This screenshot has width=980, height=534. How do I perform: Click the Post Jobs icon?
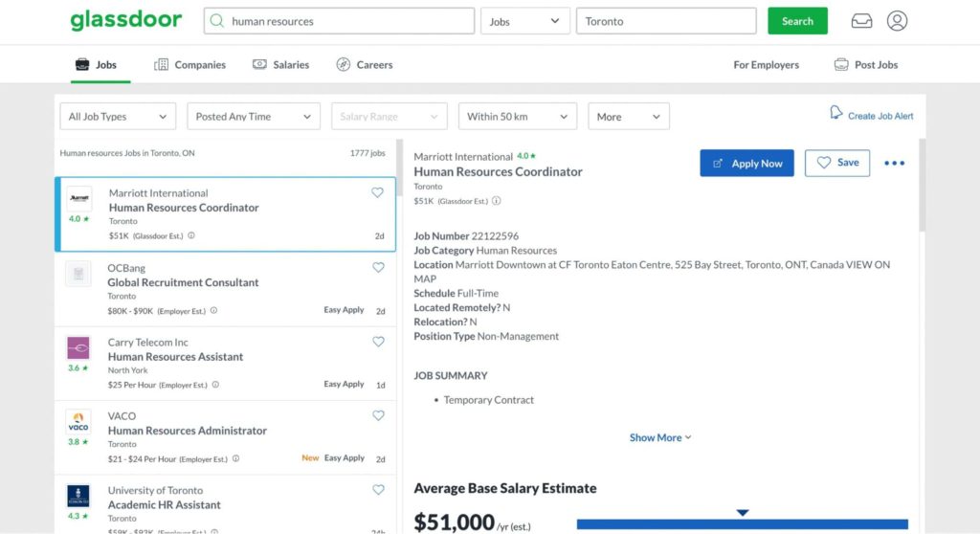841,64
